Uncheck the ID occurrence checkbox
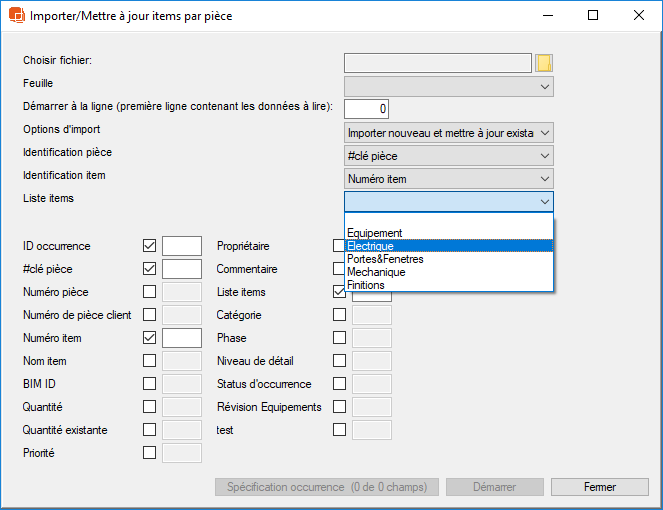This screenshot has height=510, width=663. tap(149, 246)
